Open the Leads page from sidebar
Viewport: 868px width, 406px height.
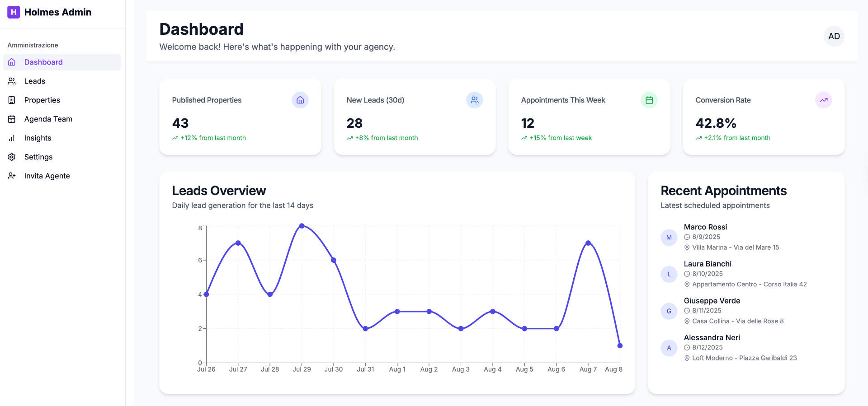pos(35,81)
